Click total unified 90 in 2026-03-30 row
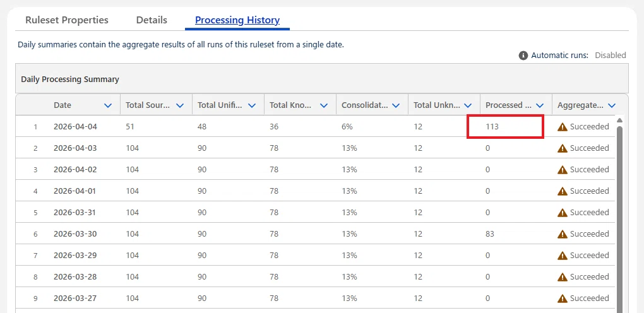Viewport: 644px width, 313px height. tap(202, 233)
